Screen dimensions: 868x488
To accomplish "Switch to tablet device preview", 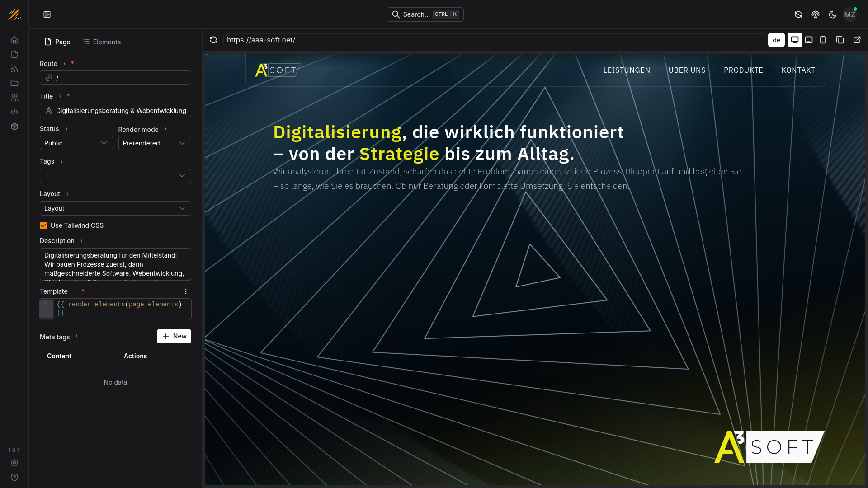I will click(809, 40).
